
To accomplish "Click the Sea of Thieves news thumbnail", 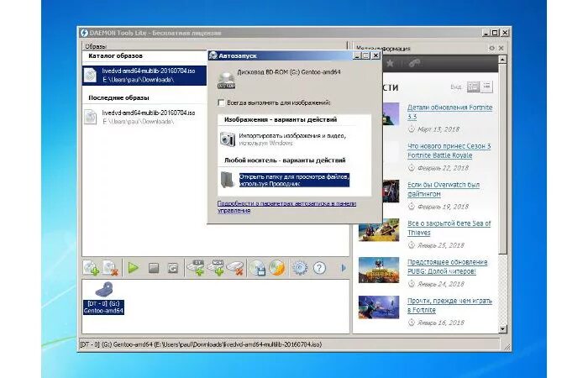I will pyautogui.click(x=379, y=230).
